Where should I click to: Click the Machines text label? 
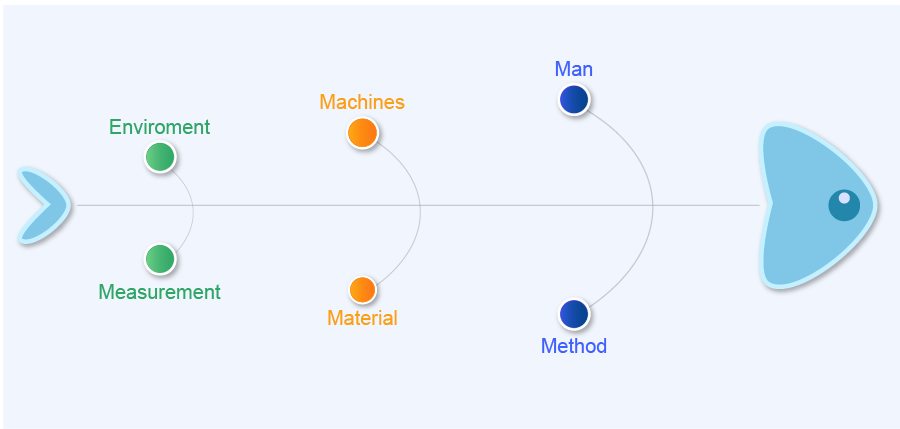pyautogui.click(x=362, y=102)
